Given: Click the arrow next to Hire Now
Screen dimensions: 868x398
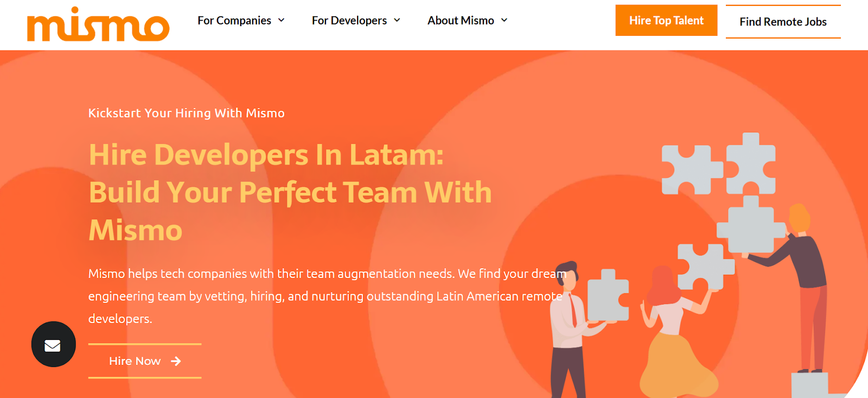Looking at the screenshot, I should pos(176,361).
